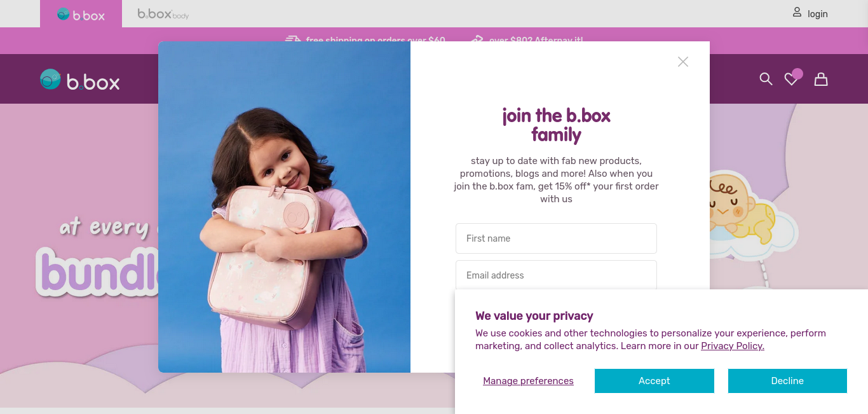Click the user profile icon beside login
The width and height of the screenshot is (868, 414).
(x=797, y=12)
